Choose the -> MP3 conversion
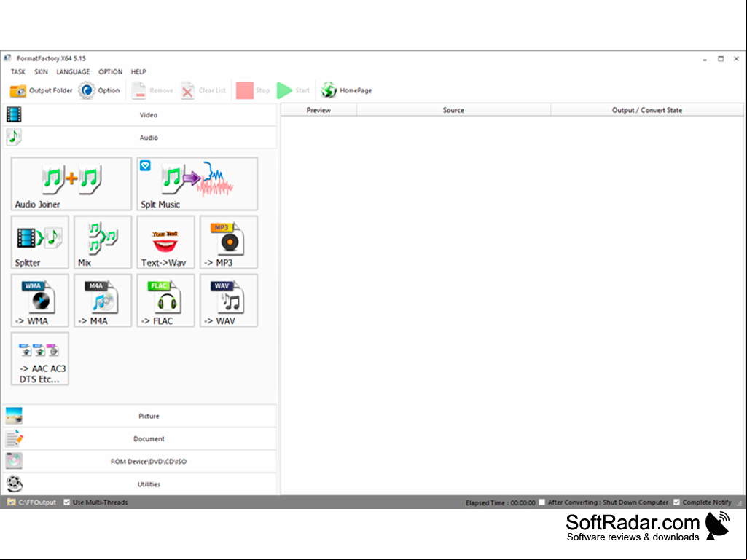The width and height of the screenshot is (747, 560). click(x=229, y=242)
